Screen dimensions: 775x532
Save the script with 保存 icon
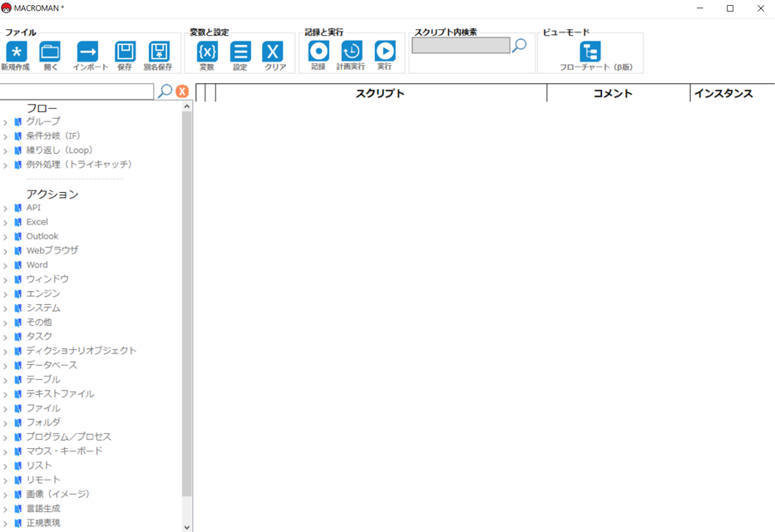click(125, 52)
